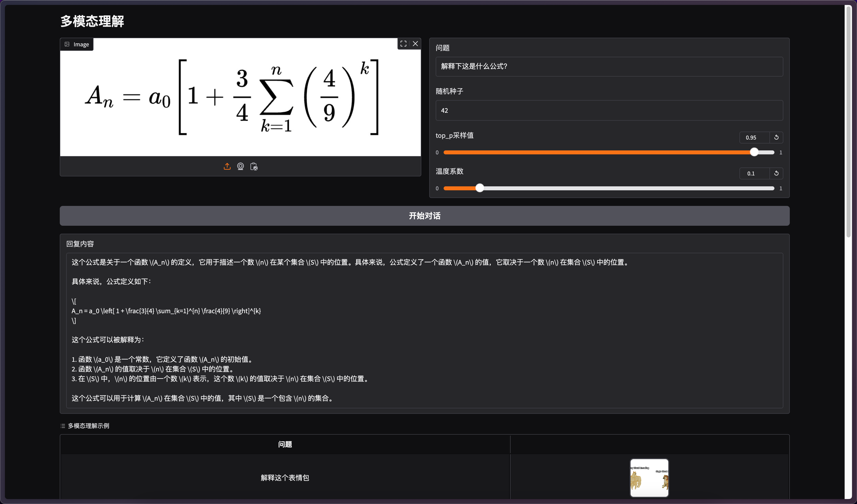Click the 问题 column header in examples table
Screen dimensions: 857x504
285,444
